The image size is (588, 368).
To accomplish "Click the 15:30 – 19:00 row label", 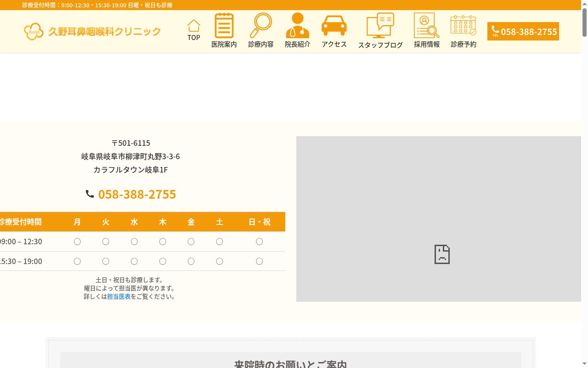I will (x=21, y=261).
